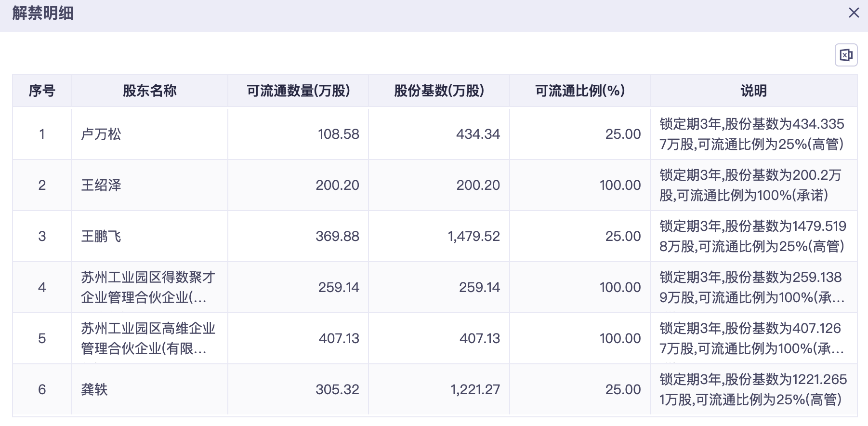The height and width of the screenshot is (426, 868).
Task: Click the 1,479.52 share base cell
Action: [x=473, y=236]
